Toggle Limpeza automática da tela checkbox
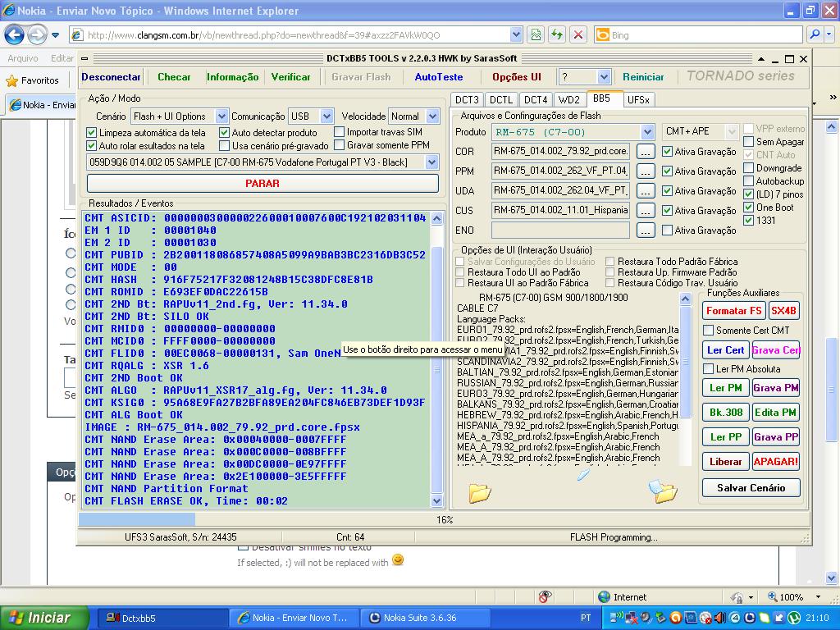 92,132
